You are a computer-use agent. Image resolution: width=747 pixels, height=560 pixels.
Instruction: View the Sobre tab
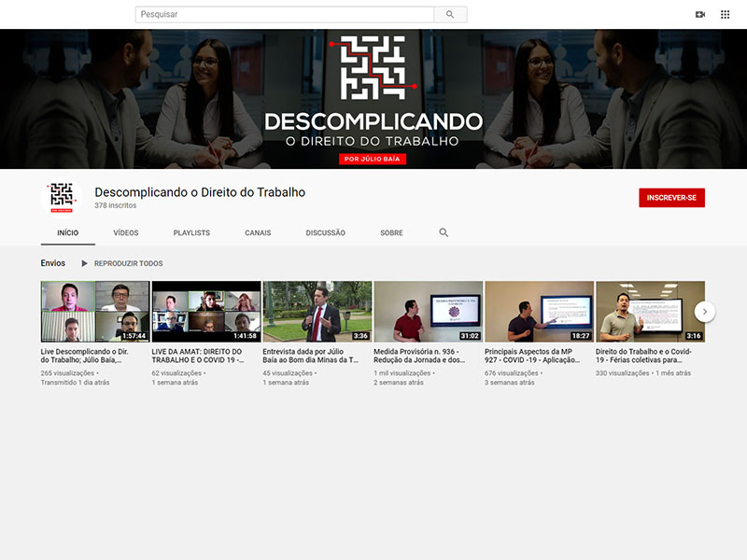[x=391, y=232]
